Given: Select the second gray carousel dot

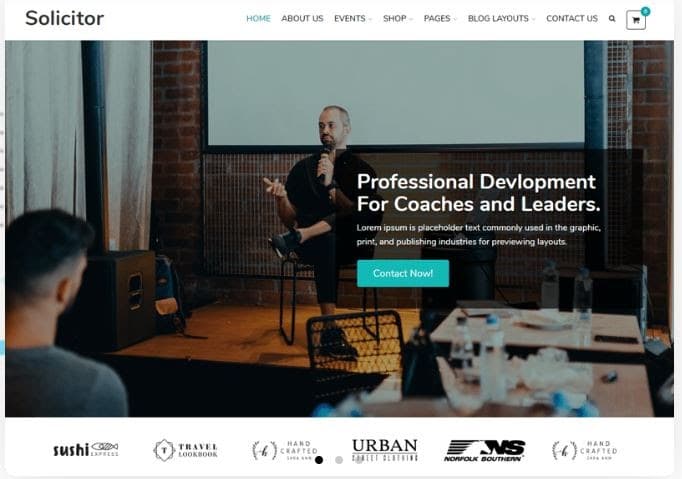Looking at the screenshot, I should point(339,460).
